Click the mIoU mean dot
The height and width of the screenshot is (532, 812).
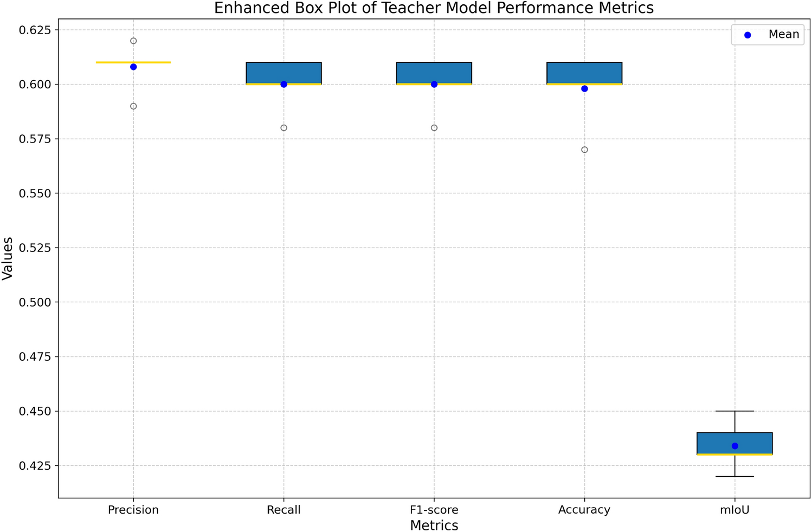click(734, 446)
